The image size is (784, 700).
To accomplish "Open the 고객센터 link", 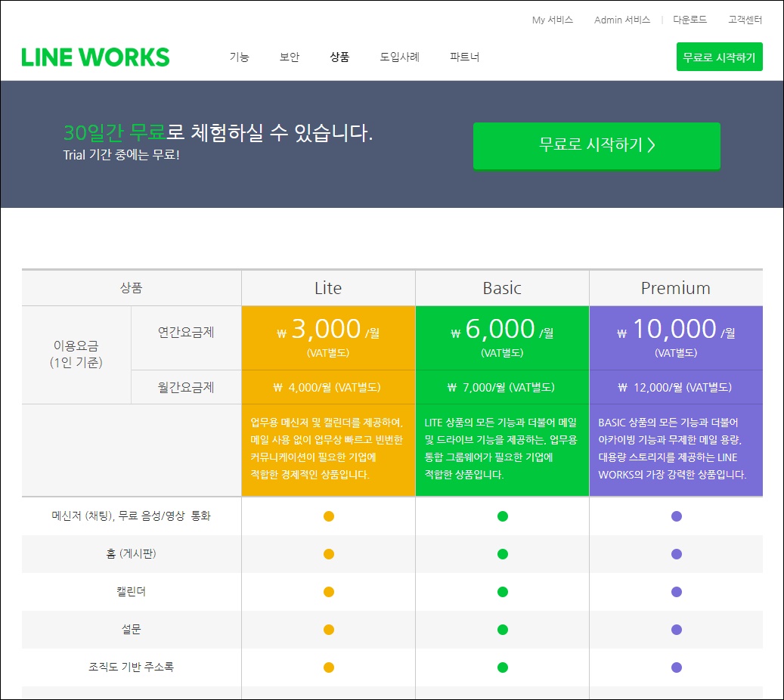I will point(745,20).
